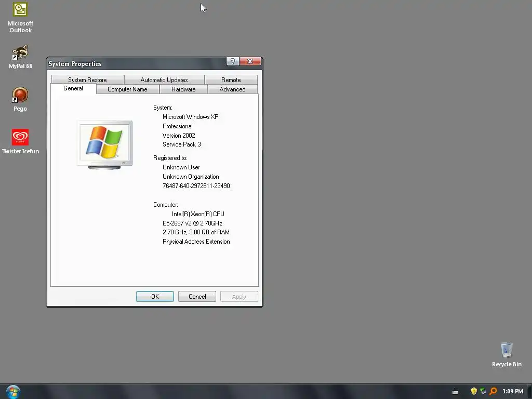The width and height of the screenshot is (532, 399).
Task: Click the 'Computer:' label
Action: pyautogui.click(x=166, y=205)
